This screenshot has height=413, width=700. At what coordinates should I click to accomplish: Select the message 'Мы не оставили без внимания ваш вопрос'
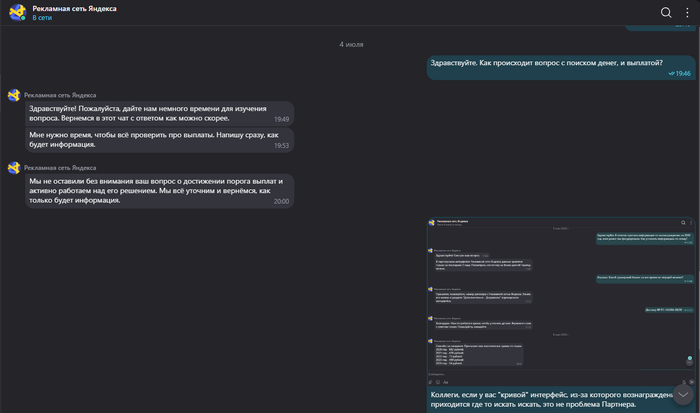click(159, 191)
